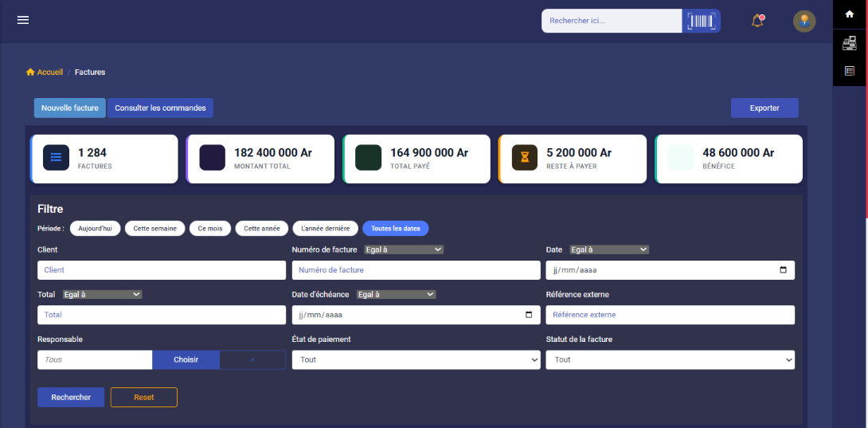Screen dimensions: 868x428
Task: Open the Date calendar picker icon
Action: (783, 270)
